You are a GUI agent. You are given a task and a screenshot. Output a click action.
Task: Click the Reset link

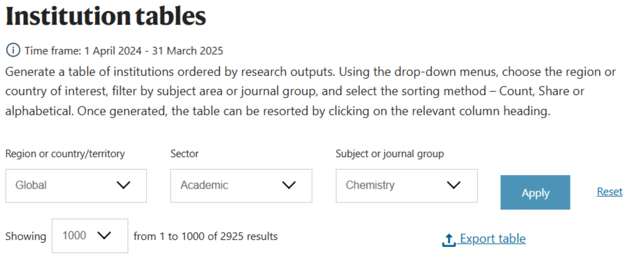click(609, 192)
